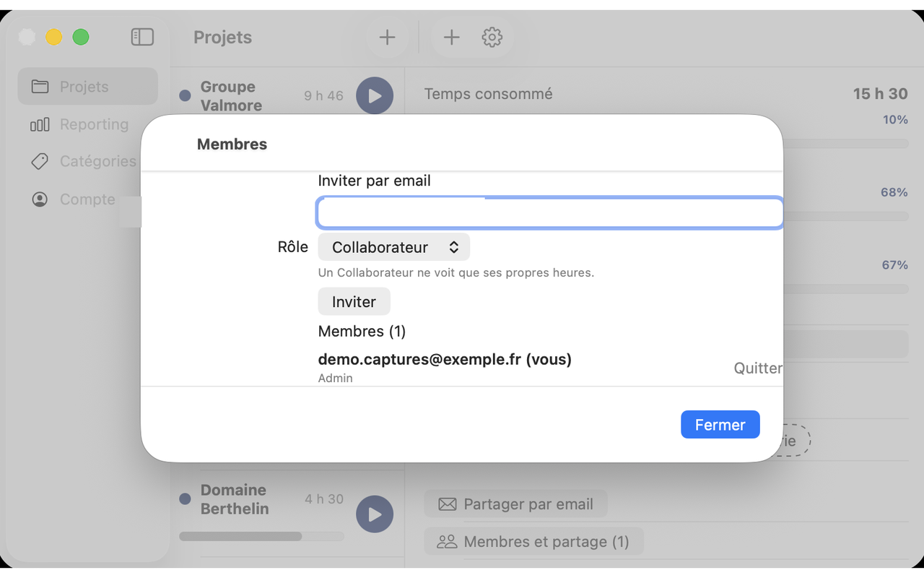The width and height of the screenshot is (924, 578).
Task: Click the 67% value
Action: [894, 265]
